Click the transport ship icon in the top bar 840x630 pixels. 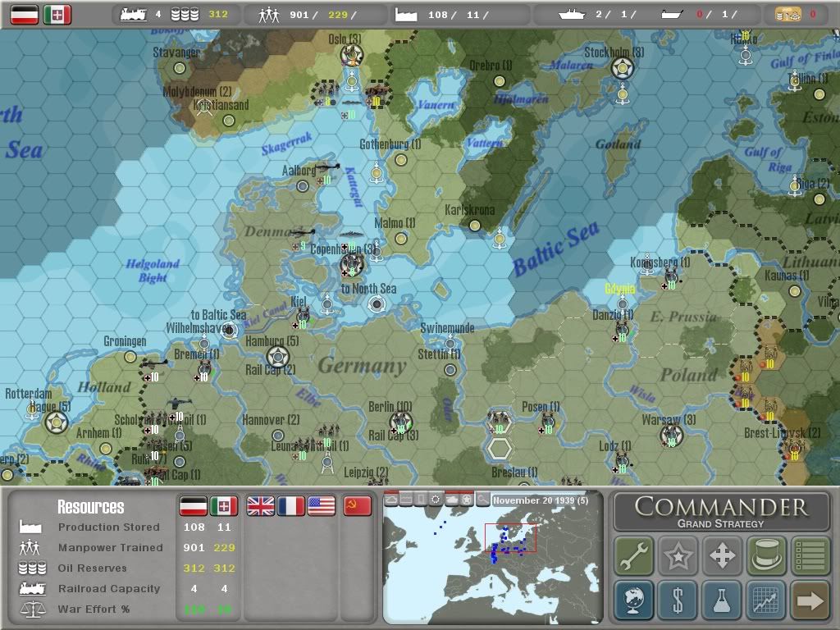click(x=673, y=15)
